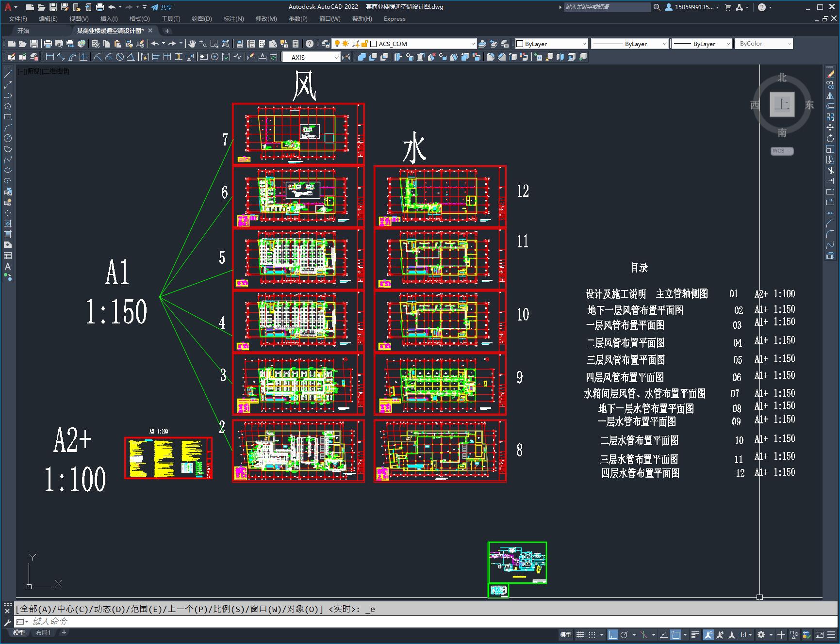Click the keyword search field in title bar
Image resolution: width=840 pixels, height=644 pixels.
[x=608, y=7]
